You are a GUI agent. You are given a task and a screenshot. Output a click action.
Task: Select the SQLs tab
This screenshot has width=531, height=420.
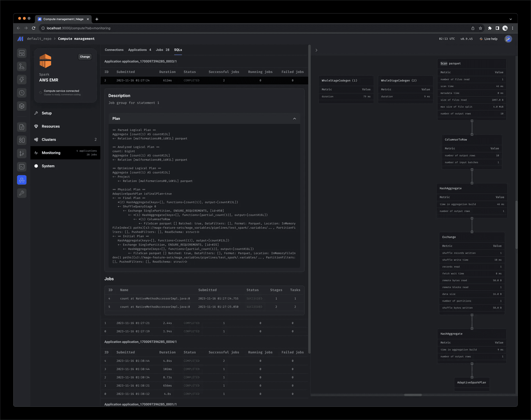click(178, 50)
